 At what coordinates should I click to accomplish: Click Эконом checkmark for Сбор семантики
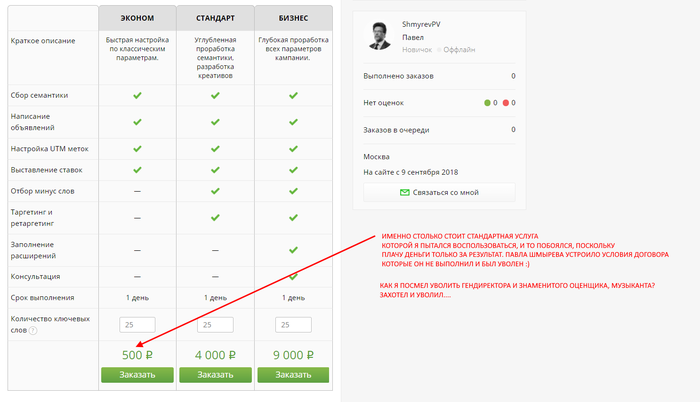pyautogui.click(x=137, y=95)
